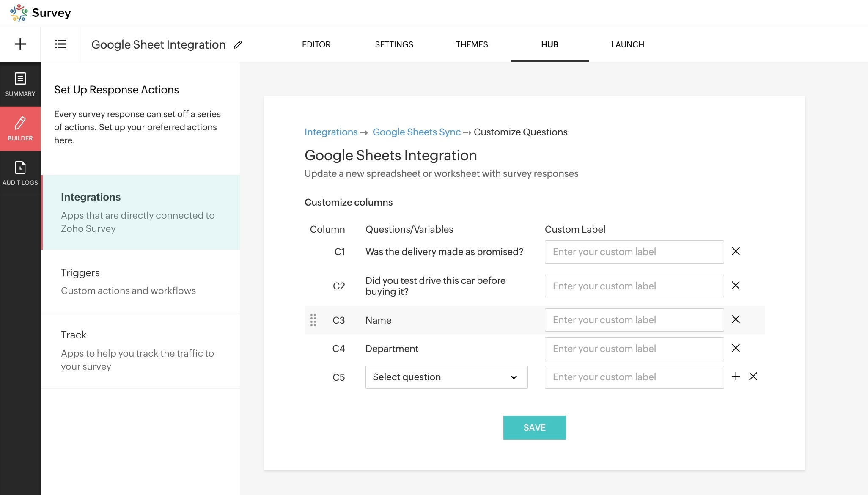This screenshot has width=868, height=495.
Task: Open Audit Logs from the sidebar
Action: click(x=20, y=173)
